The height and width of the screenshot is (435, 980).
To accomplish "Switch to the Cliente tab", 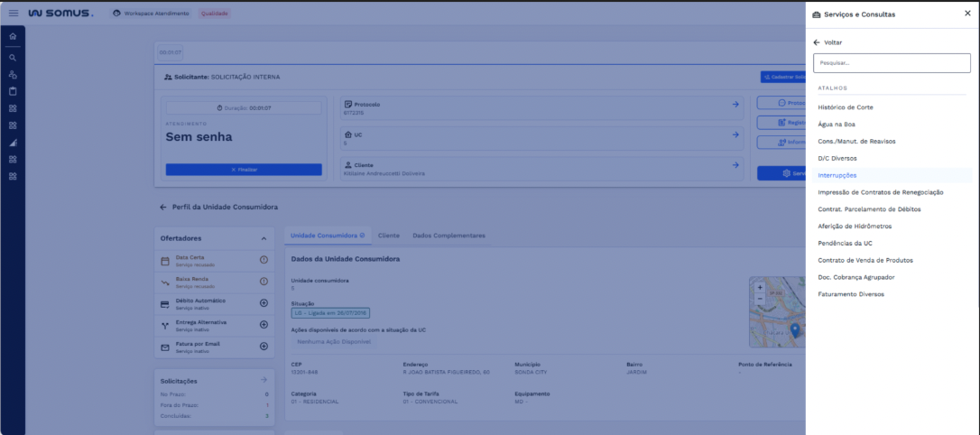I will [388, 236].
